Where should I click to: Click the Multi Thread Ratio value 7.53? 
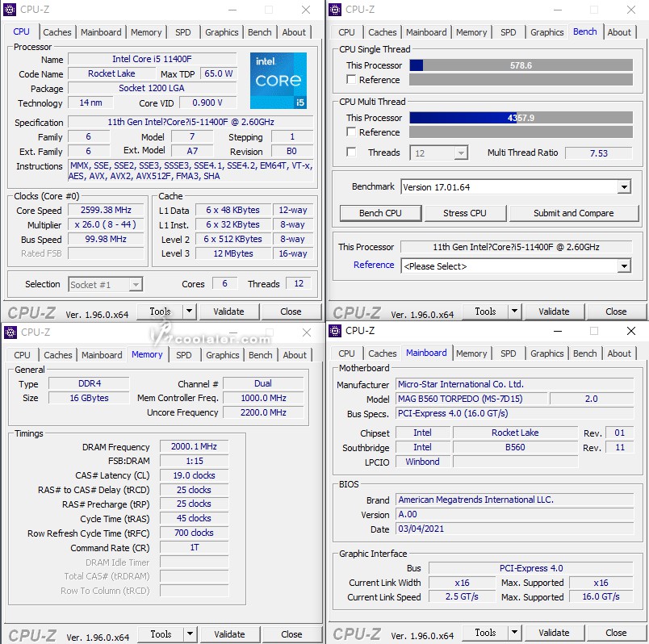598,153
